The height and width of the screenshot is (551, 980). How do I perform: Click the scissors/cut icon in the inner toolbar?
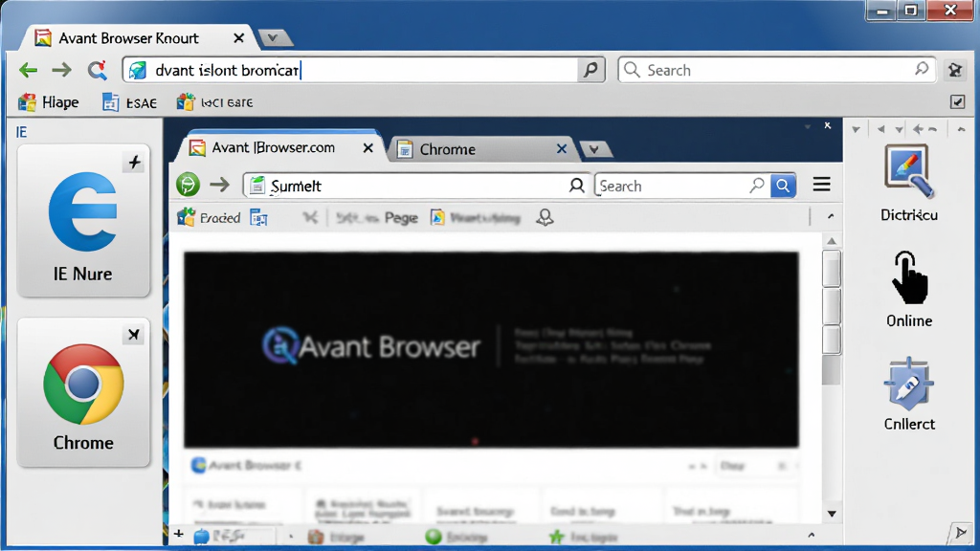tap(310, 217)
